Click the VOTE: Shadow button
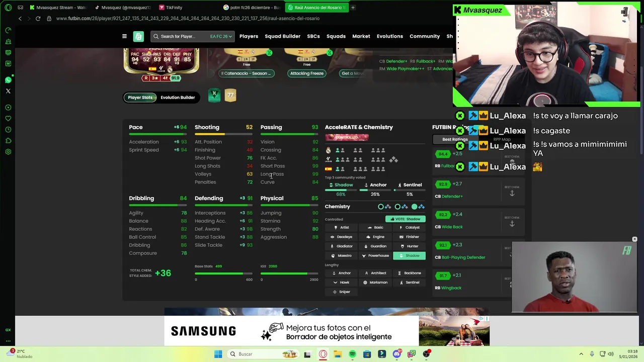Image resolution: width=644 pixels, height=362 pixels. coord(406,219)
